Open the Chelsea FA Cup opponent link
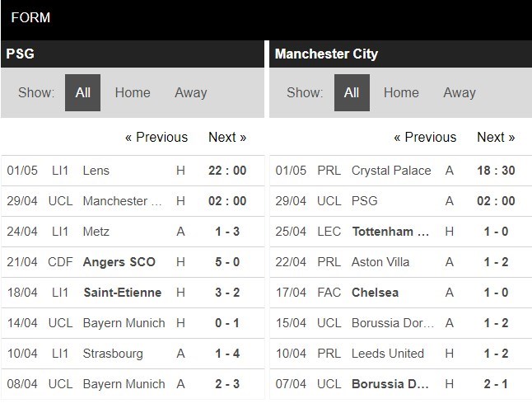The image size is (532, 408). point(375,293)
